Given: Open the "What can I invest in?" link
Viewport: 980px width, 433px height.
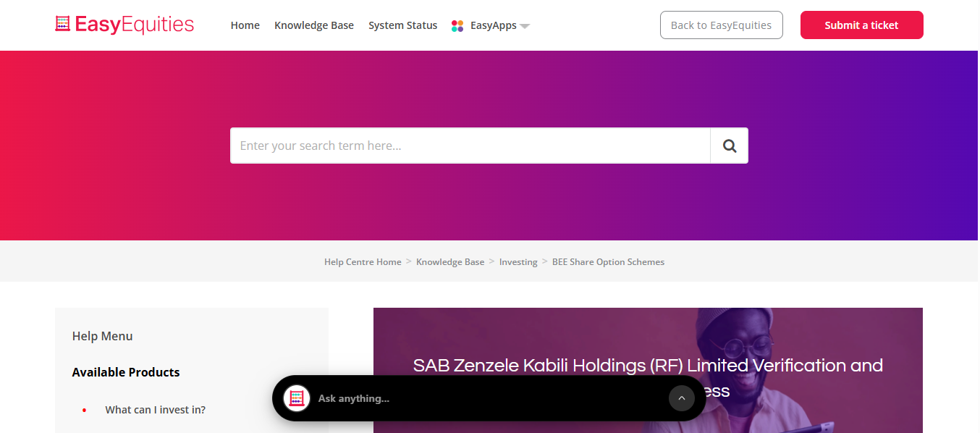Looking at the screenshot, I should click(x=156, y=410).
